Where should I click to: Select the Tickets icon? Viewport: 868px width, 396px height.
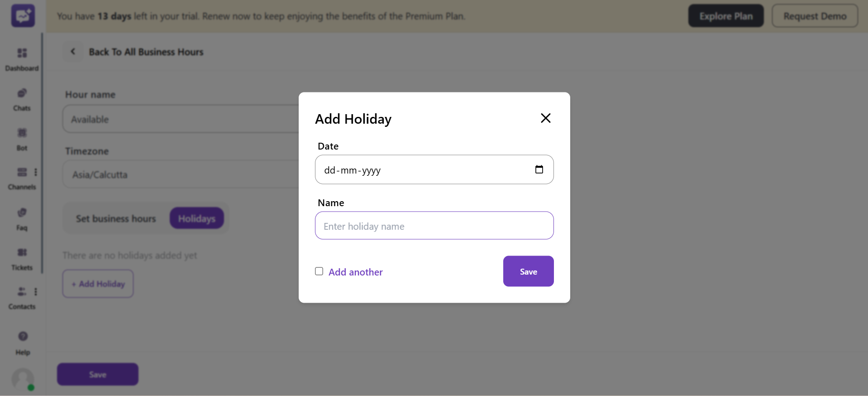tap(22, 257)
